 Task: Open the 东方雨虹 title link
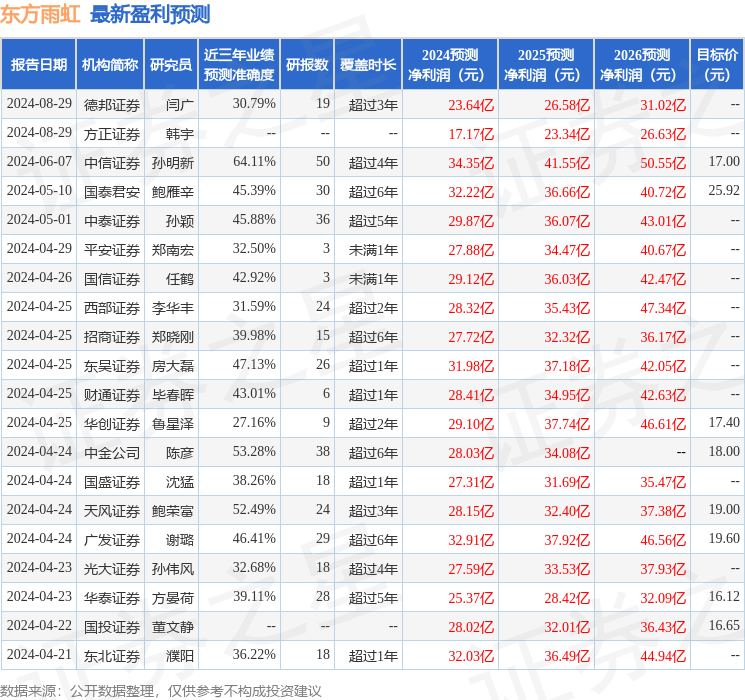(40, 15)
